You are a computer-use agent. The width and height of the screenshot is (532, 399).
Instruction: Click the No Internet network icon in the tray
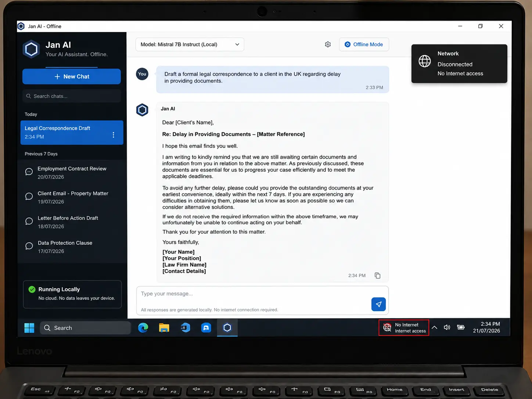(x=387, y=328)
